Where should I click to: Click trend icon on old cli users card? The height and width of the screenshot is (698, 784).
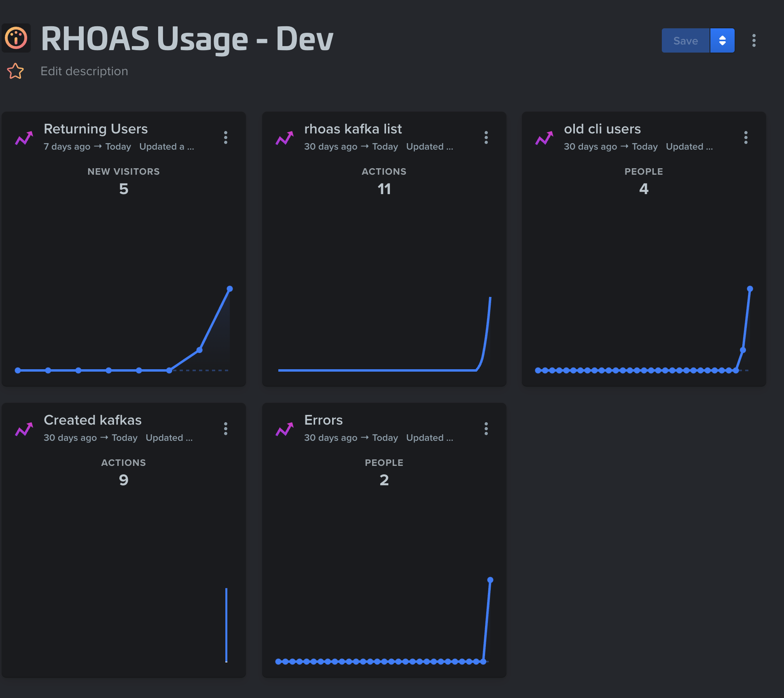(544, 138)
